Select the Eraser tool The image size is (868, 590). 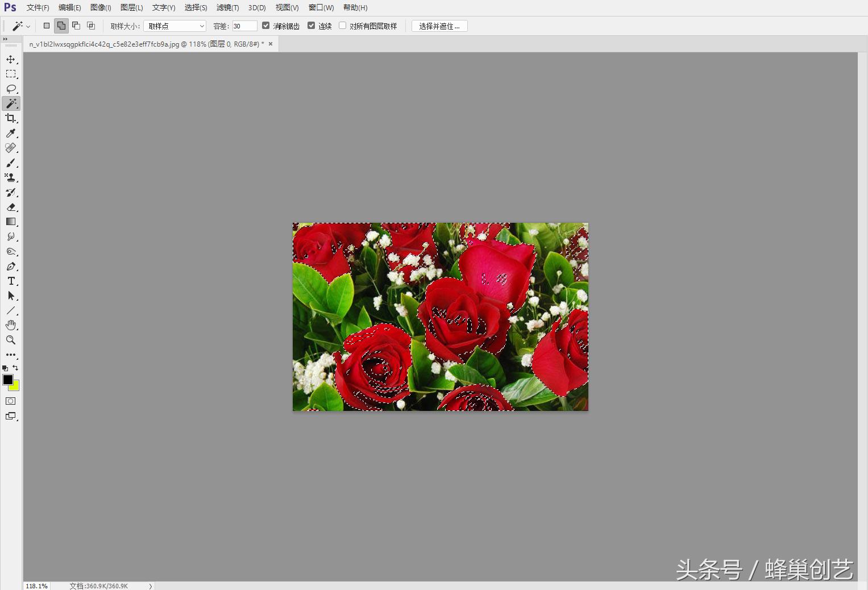[x=11, y=207]
